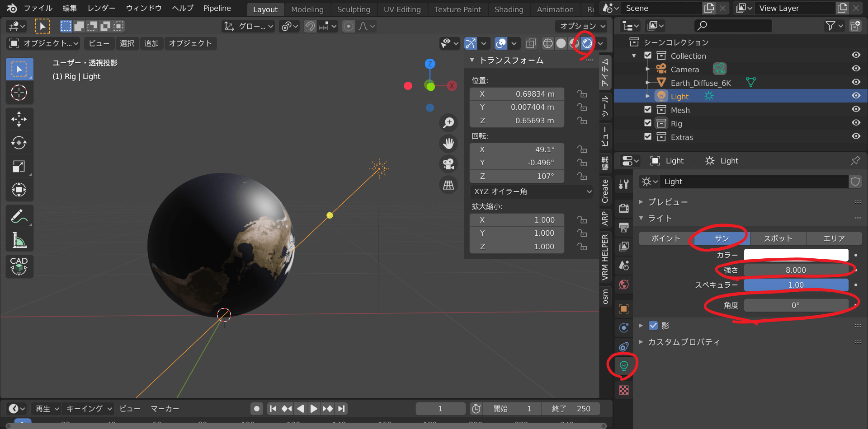The height and width of the screenshot is (429, 868).
Task: Switch to wireframe viewport shading
Action: pos(548,43)
